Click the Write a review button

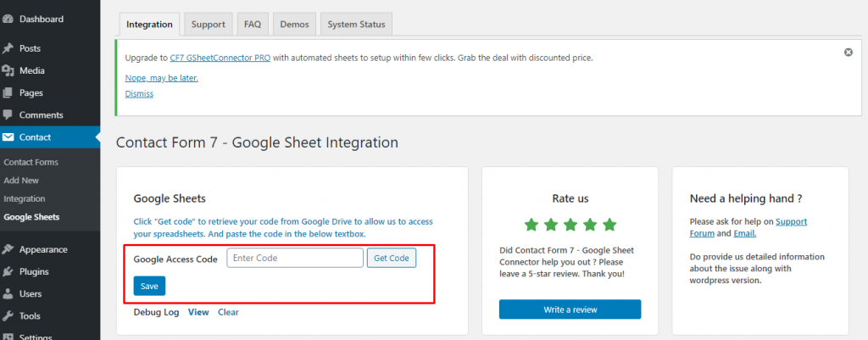(570, 309)
